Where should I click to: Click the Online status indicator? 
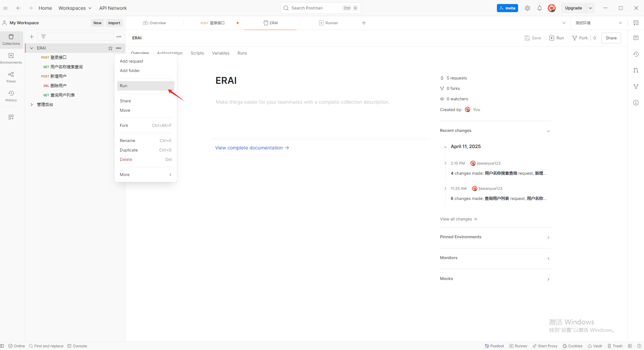point(16,346)
